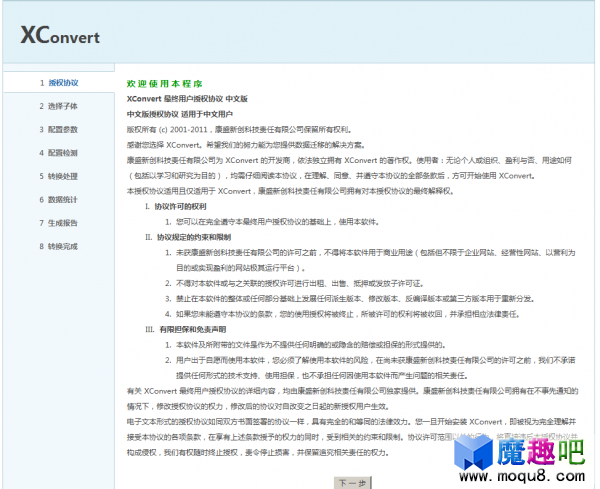Click the XConvert 最终用户授权协议 中文版 heading
Viewport: 600px width, 489px height.
pyautogui.click(x=187, y=99)
